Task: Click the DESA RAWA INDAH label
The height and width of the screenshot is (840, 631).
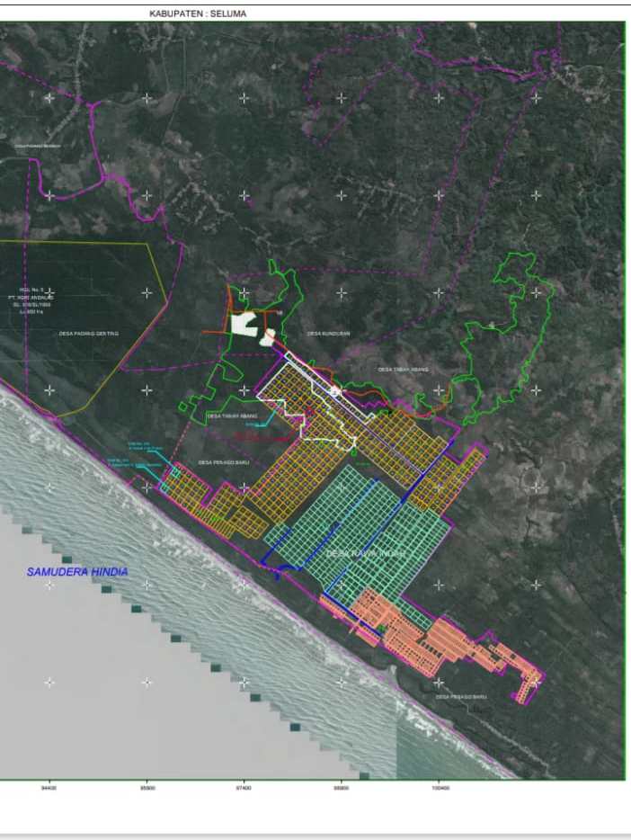Action: click(x=364, y=553)
